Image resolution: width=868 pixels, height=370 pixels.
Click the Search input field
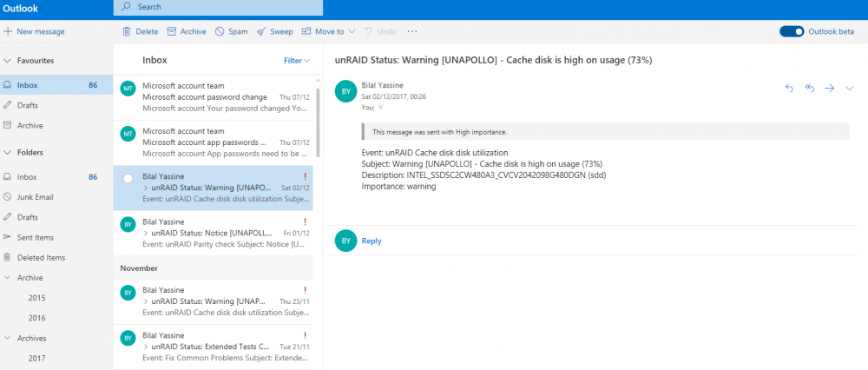[218, 7]
